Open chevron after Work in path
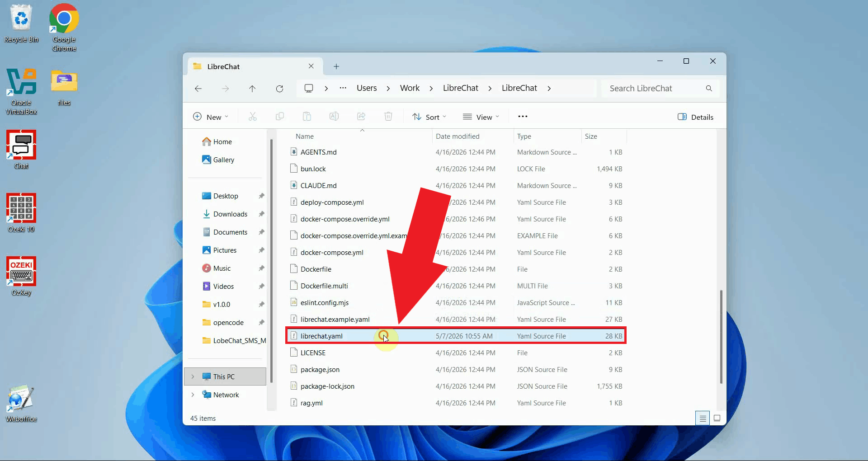The image size is (868, 461). pos(431,89)
